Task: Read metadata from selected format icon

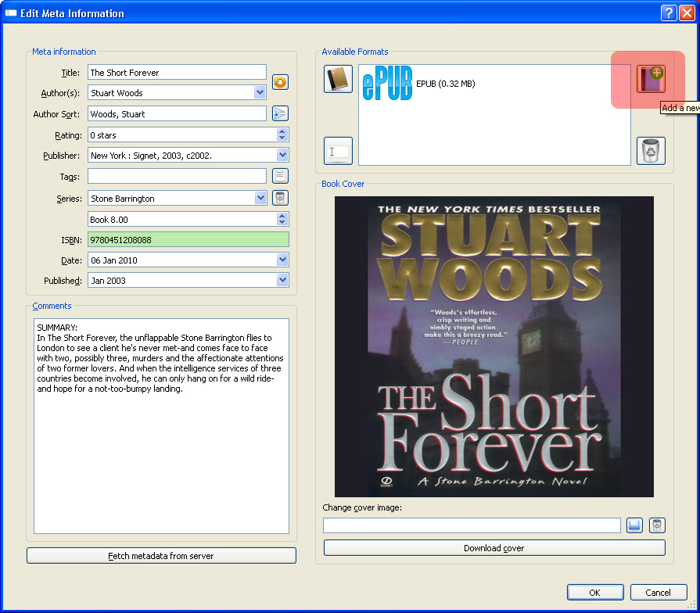Action: coord(338,151)
